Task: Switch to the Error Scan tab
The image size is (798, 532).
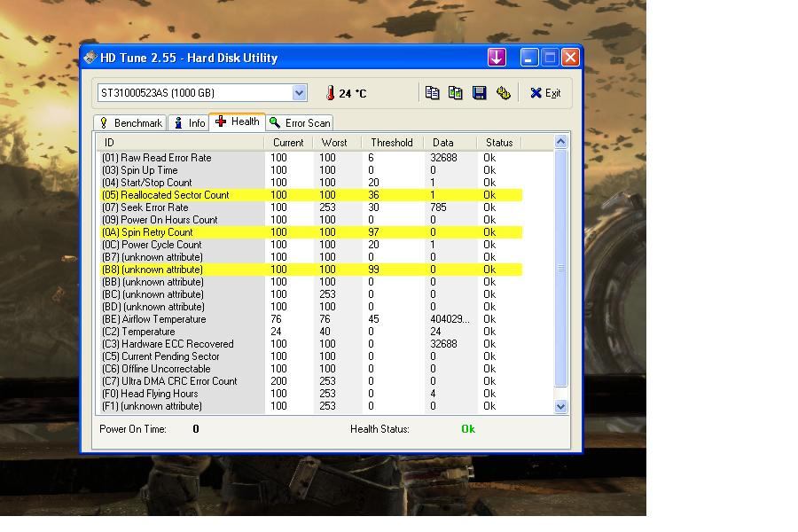Action: [300, 123]
